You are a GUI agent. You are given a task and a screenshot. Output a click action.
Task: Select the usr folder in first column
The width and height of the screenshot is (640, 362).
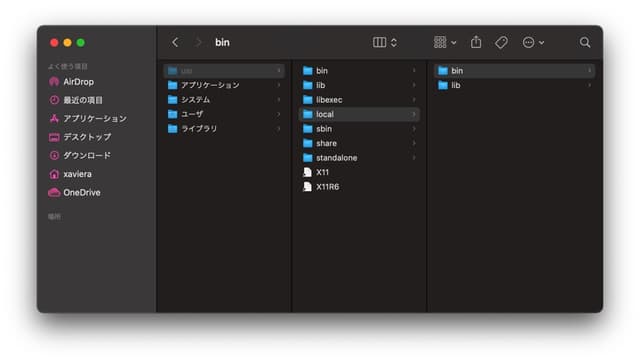pos(224,71)
